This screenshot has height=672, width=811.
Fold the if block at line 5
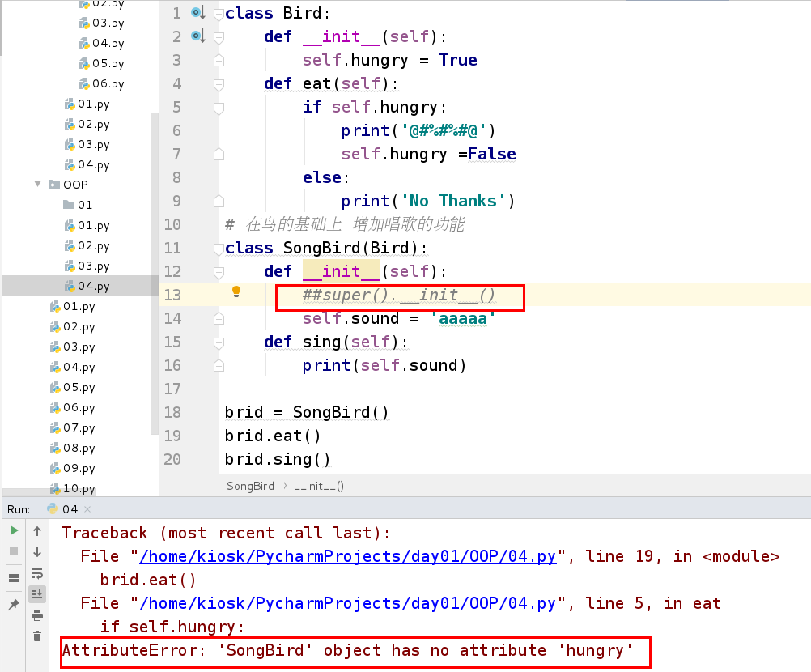219,108
